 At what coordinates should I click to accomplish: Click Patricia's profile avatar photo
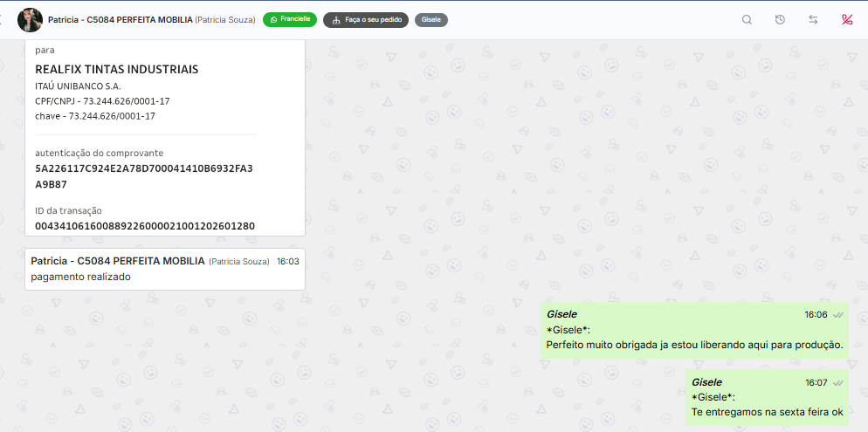[x=30, y=20]
